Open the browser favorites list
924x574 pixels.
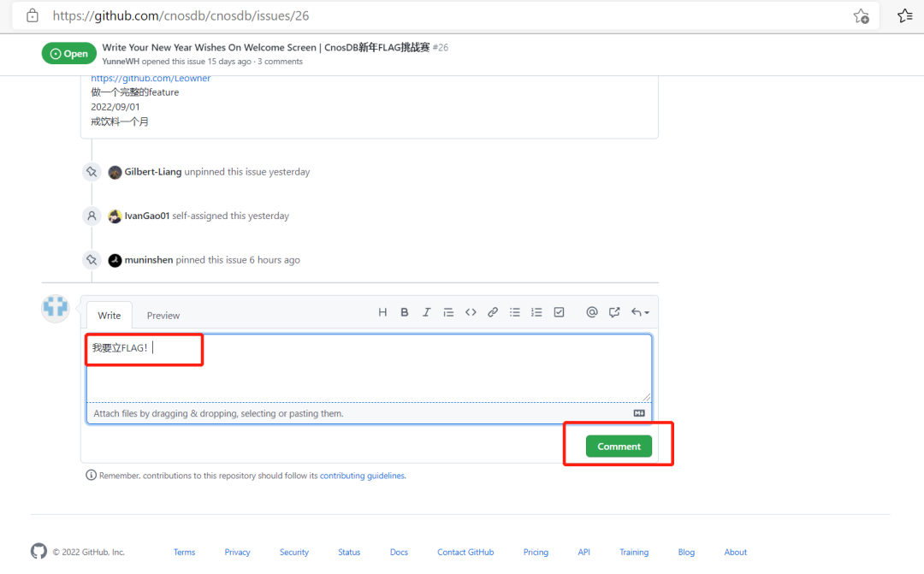tap(905, 16)
